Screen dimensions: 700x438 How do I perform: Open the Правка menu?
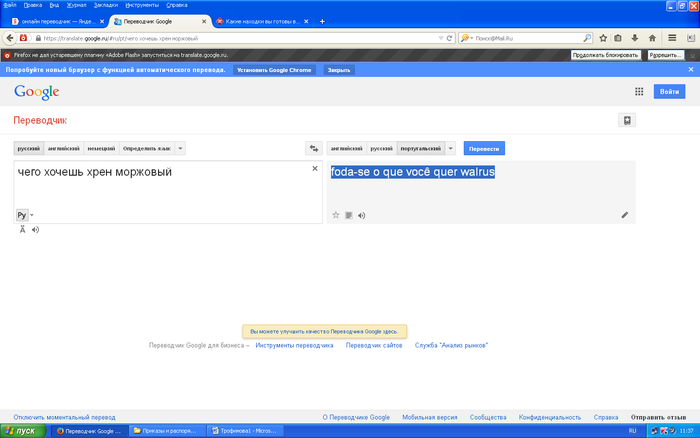point(33,5)
